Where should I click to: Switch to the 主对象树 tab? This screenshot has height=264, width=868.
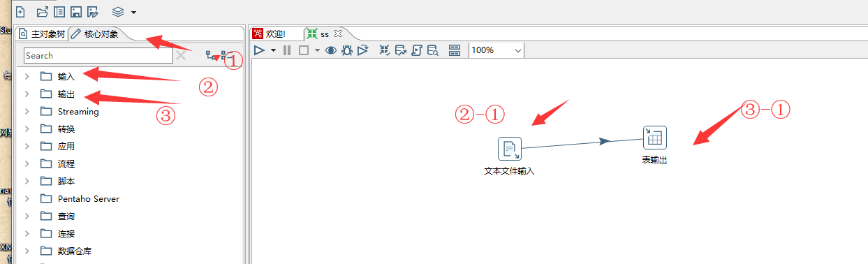point(42,34)
